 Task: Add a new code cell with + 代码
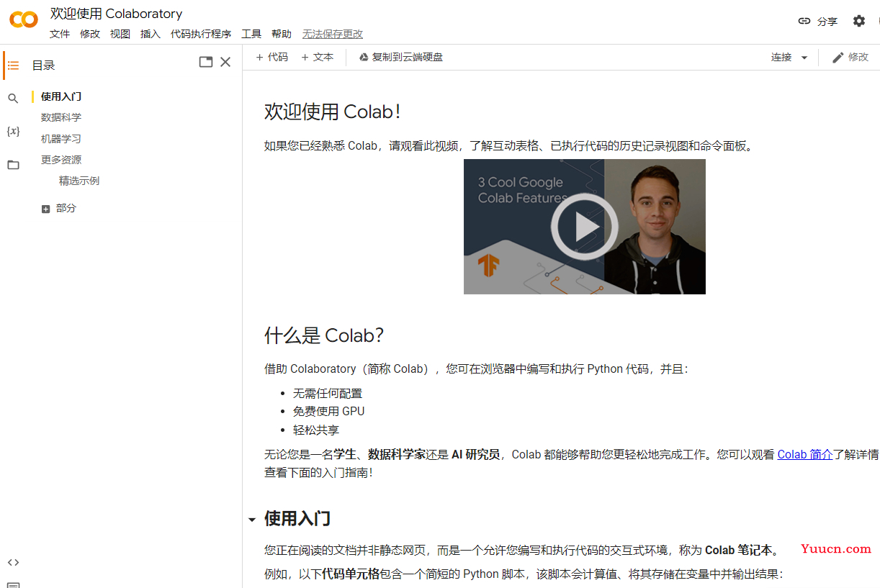point(271,57)
